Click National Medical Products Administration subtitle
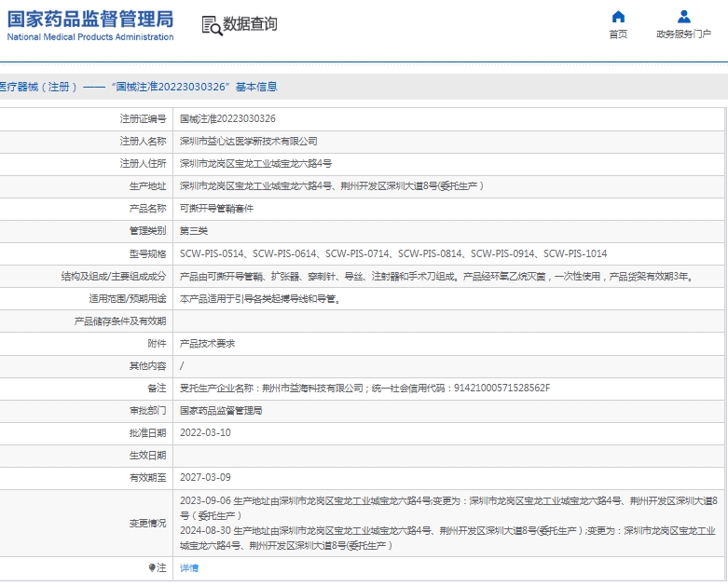Image resolution: width=728 pixels, height=587 pixels. [90, 37]
